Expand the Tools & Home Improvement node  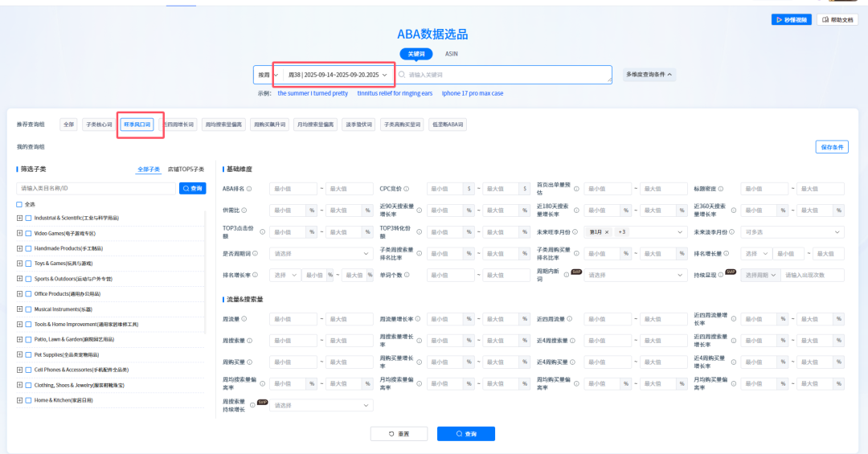coord(20,325)
